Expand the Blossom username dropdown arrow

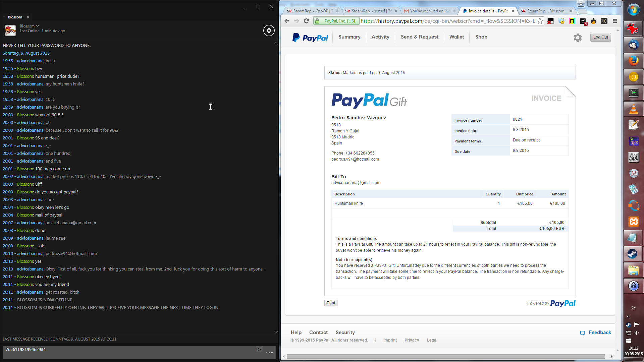[x=38, y=26]
